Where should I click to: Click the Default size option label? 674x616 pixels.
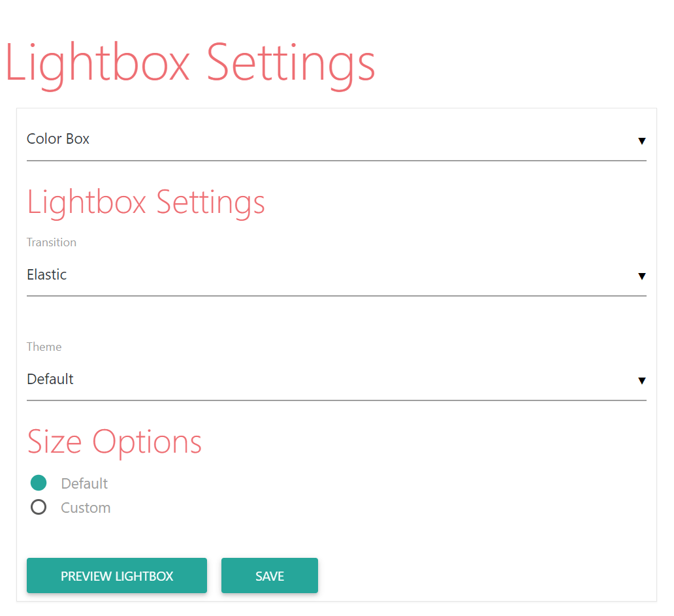point(84,483)
